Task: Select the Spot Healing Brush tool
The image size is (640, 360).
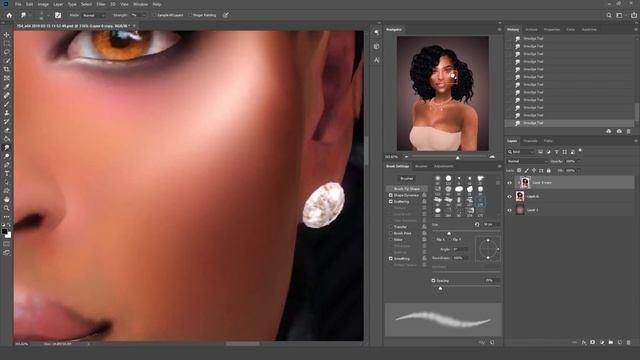Action: tap(7, 95)
